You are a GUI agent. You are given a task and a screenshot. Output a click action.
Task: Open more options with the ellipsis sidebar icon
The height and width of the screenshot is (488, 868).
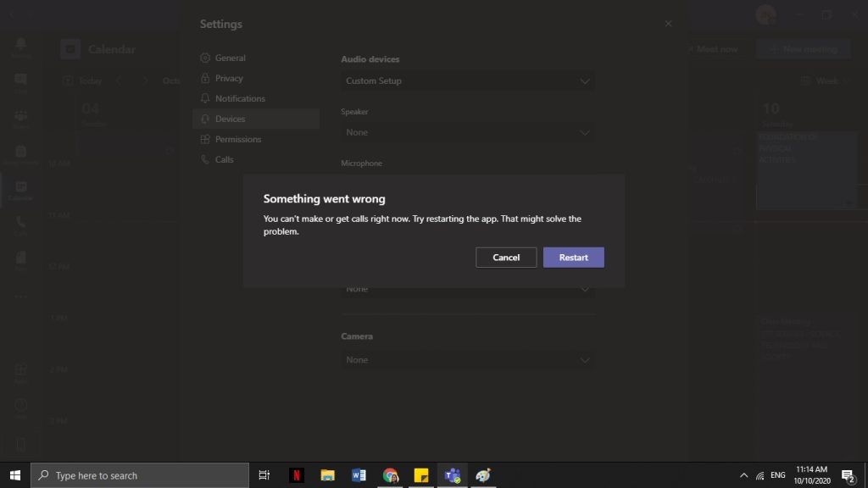point(20,295)
